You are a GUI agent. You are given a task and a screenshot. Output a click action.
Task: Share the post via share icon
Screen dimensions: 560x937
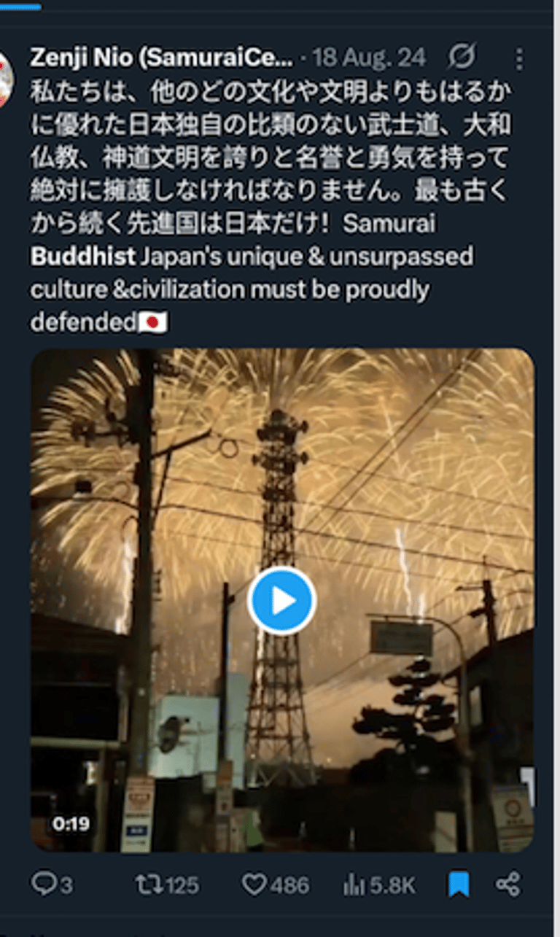(x=508, y=885)
